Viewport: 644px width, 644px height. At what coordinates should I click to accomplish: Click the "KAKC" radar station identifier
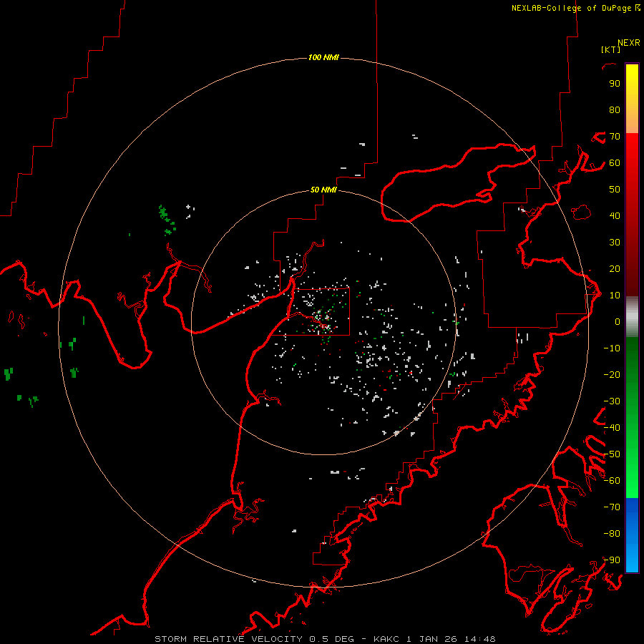[x=386, y=639]
